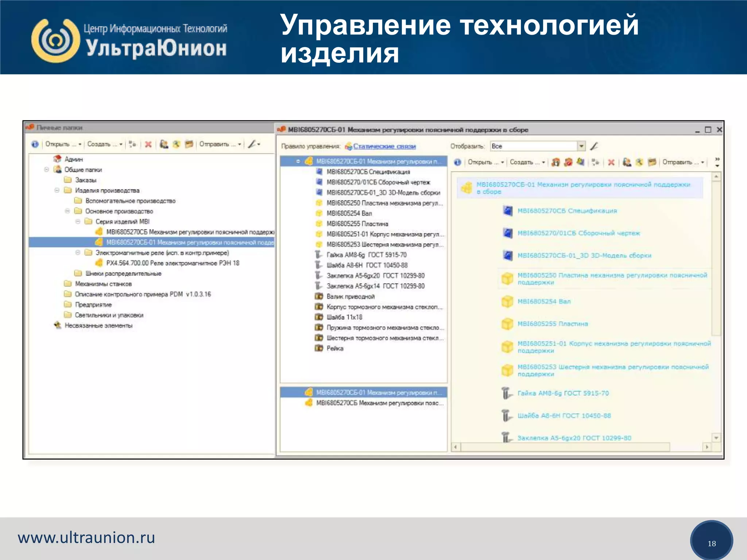Click the user access icon in right toolbar

click(627, 162)
